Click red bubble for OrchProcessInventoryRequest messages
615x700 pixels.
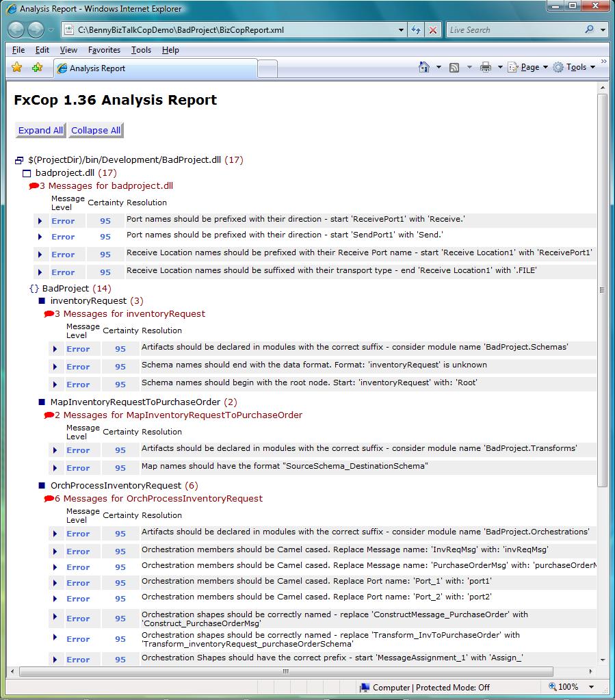(x=49, y=499)
